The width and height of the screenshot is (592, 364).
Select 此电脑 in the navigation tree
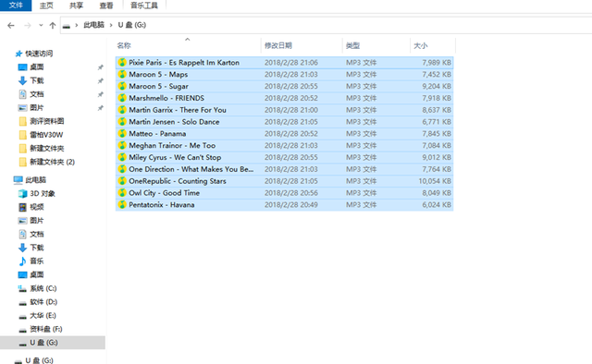pos(35,180)
